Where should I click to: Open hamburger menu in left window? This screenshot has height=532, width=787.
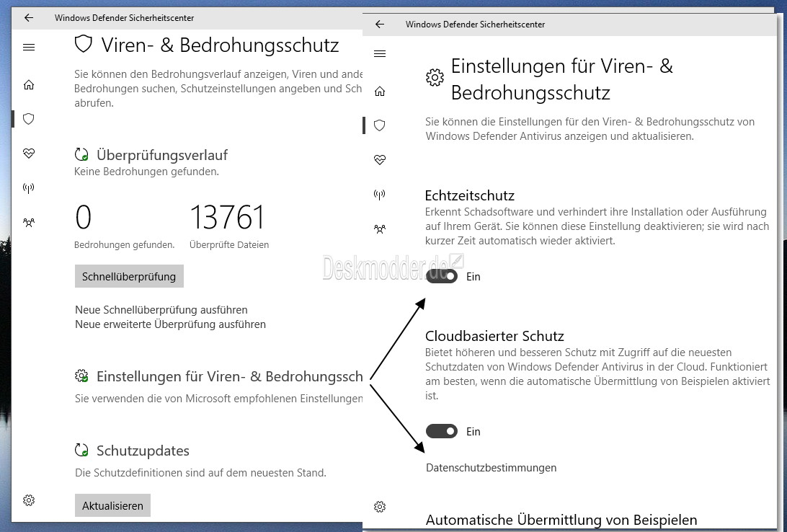[29, 47]
